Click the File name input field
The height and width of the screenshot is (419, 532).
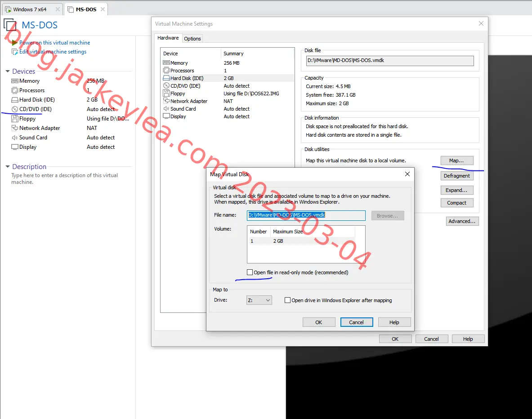(x=306, y=215)
